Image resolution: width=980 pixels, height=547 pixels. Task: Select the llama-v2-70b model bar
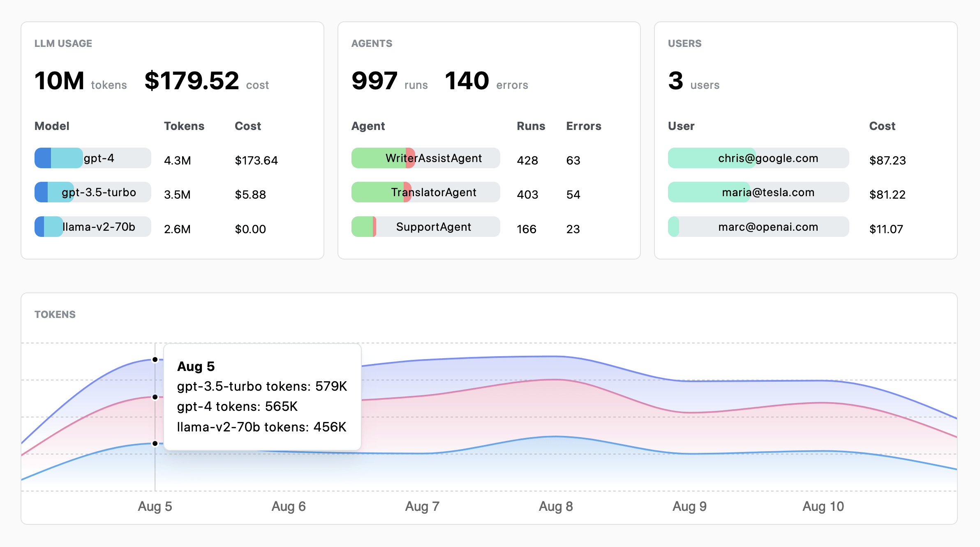92,227
